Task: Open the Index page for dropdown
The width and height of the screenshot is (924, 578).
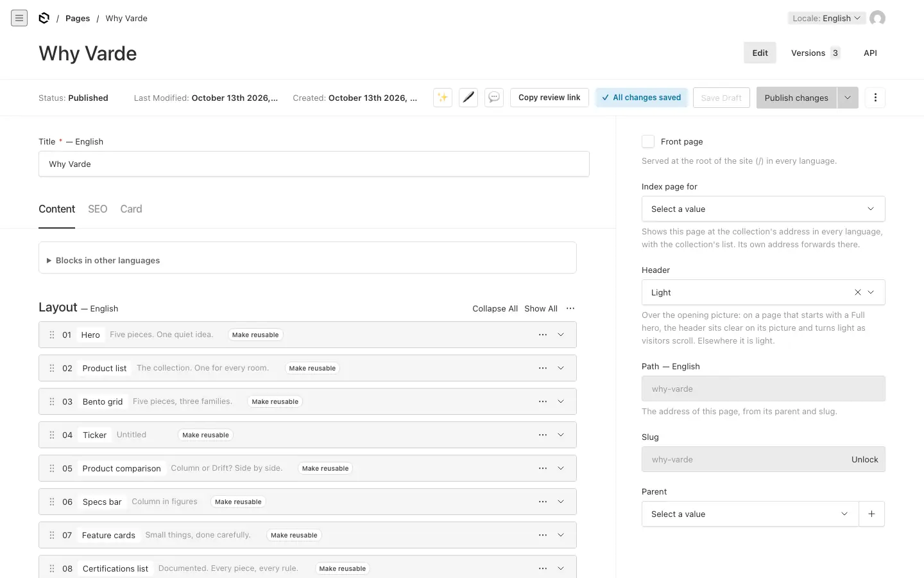Action: [x=764, y=209]
